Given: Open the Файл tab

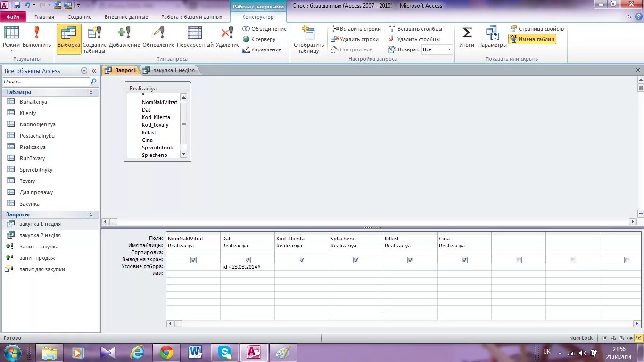Looking at the screenshot, I should point(13,17).
